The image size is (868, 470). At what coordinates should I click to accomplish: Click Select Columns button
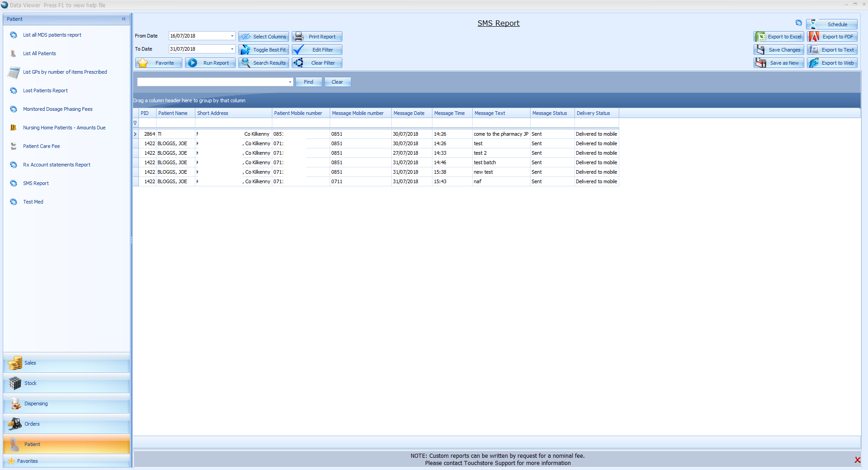264,37
